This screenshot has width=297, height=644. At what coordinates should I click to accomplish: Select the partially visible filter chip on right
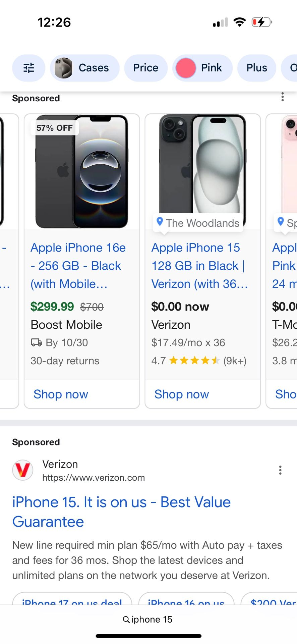click(292, 68)
